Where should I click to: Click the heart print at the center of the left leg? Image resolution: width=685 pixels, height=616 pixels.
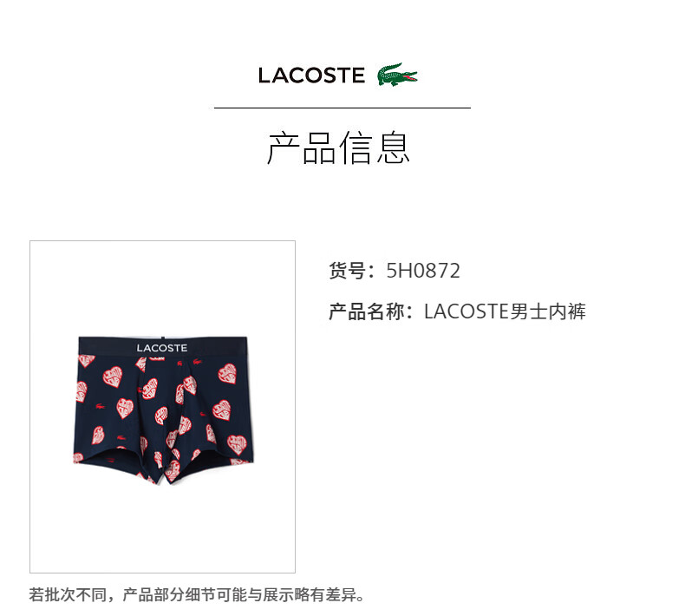(125, 409)
